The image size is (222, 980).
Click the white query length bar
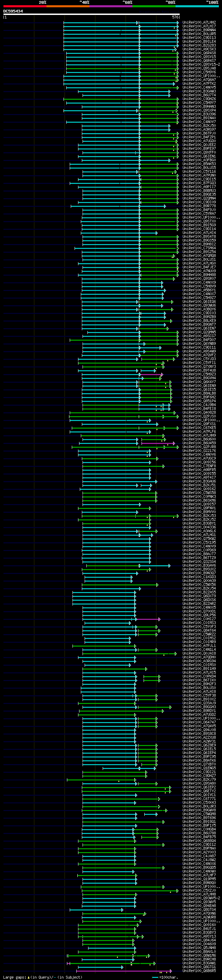click(x=92, y=14)
